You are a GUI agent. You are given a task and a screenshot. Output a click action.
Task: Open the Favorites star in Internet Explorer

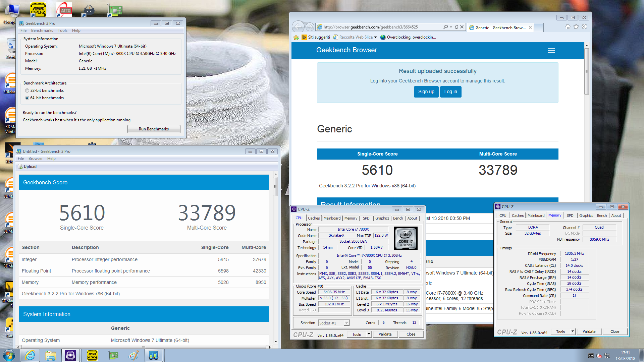pos(576,27)
